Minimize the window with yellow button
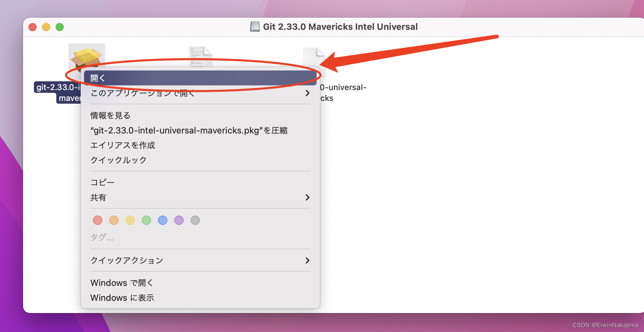 click(x=46, y=27)
